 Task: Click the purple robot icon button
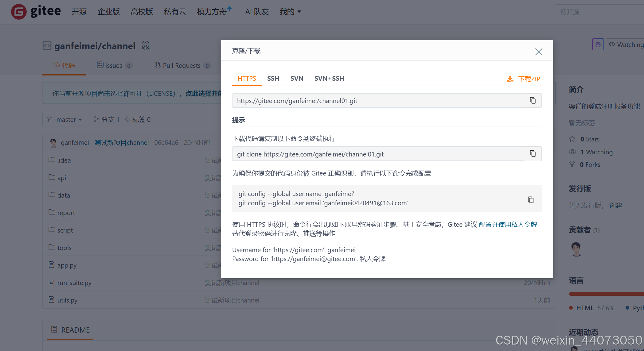pos(598,44)
